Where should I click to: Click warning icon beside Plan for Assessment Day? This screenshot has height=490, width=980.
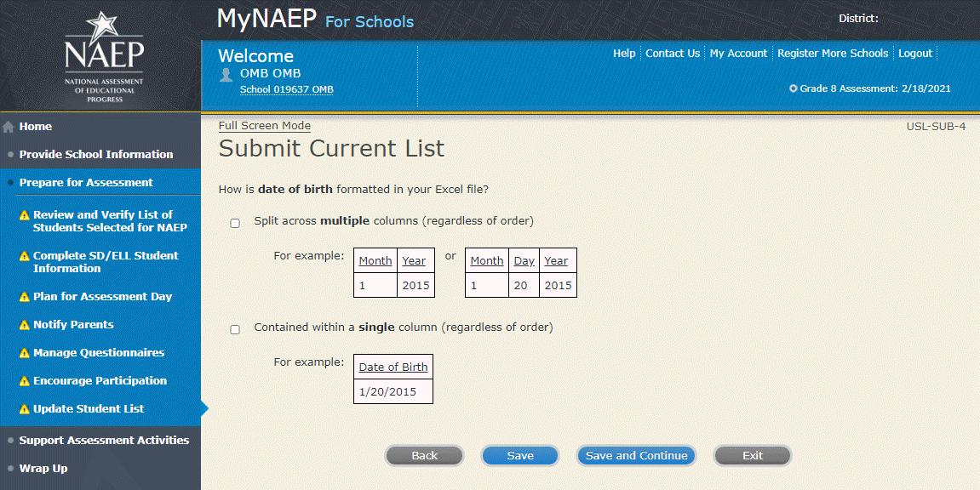coord(25,297)
